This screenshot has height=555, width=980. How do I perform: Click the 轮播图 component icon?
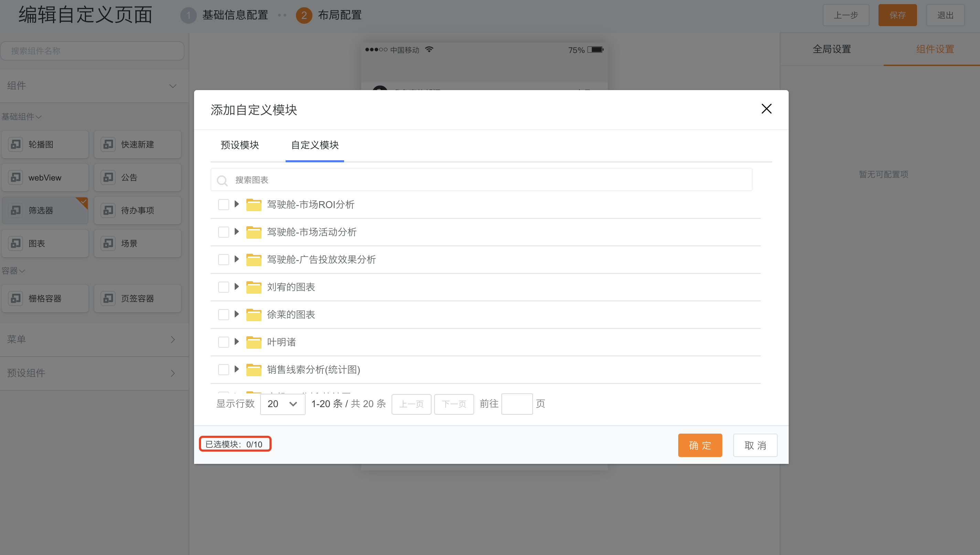point(15,144)
